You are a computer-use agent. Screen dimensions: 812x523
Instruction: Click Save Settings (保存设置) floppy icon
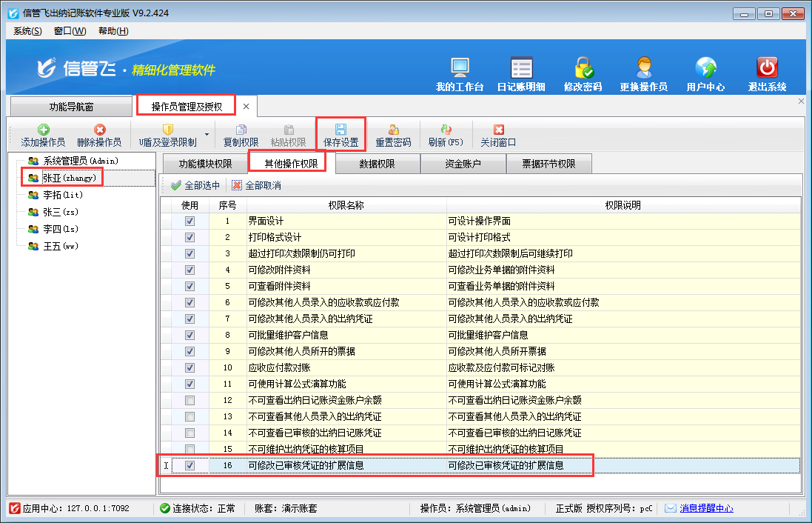coord(340,130)
